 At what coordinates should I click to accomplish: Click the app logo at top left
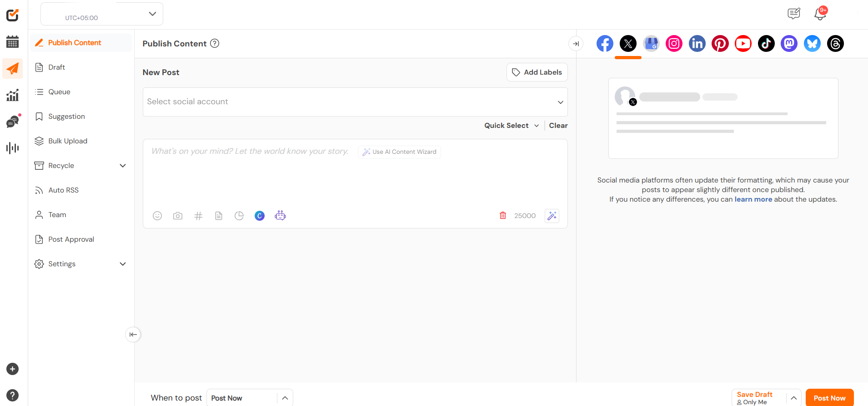click(x=13, y=15)
